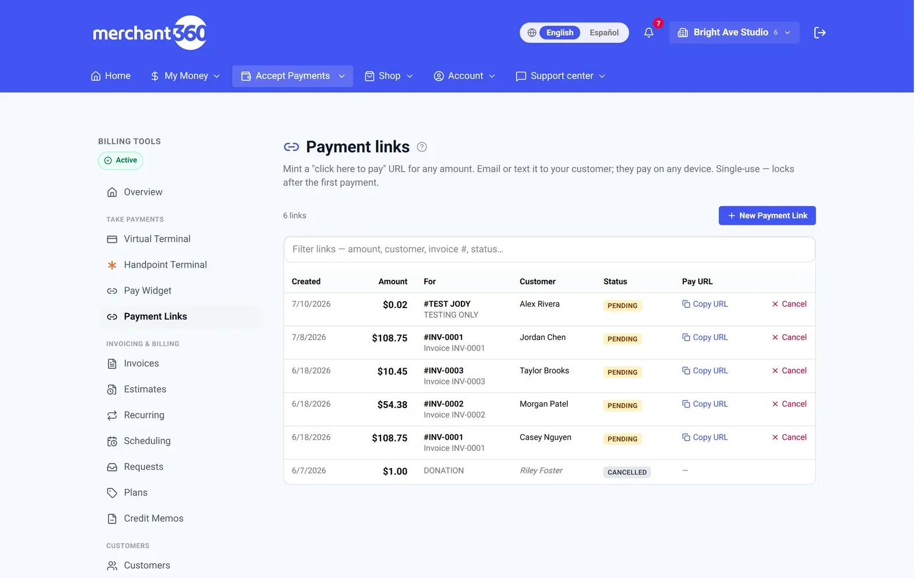Viewport: 924px width, 578px height.
Task: Copy URL for the Taylor Brooks link
Action: click(x=705, y=371)
